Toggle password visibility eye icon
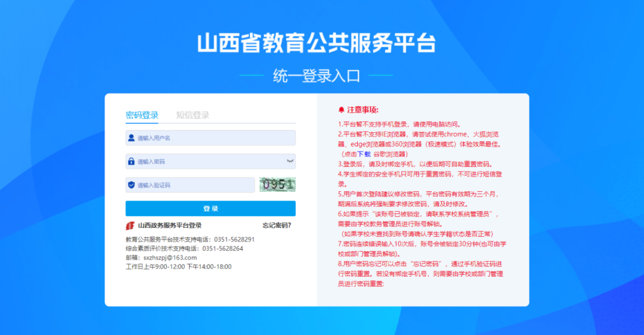644x335 pixels. coord(290,162)
